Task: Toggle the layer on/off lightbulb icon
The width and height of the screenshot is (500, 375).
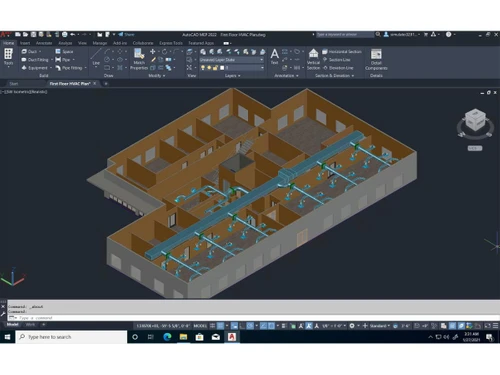Action: [x=203, y=68]
